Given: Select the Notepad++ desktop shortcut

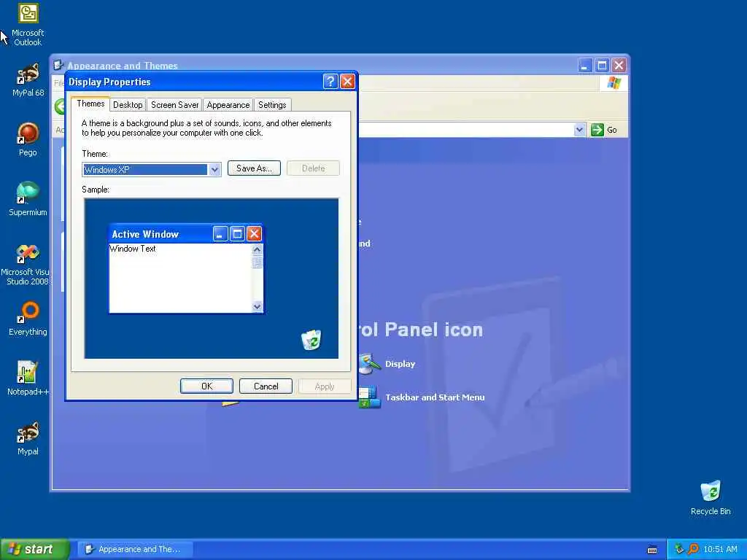Looking at the screenshot, I should click(x=28, y=378).
